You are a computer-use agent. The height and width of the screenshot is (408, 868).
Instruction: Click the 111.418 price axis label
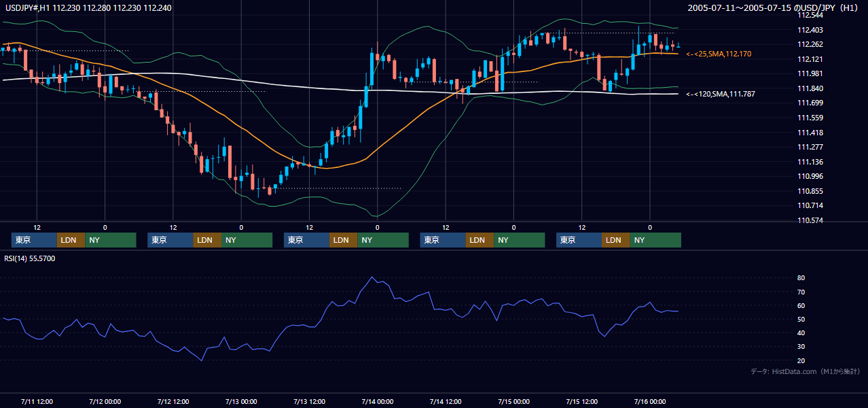point(810,133)
